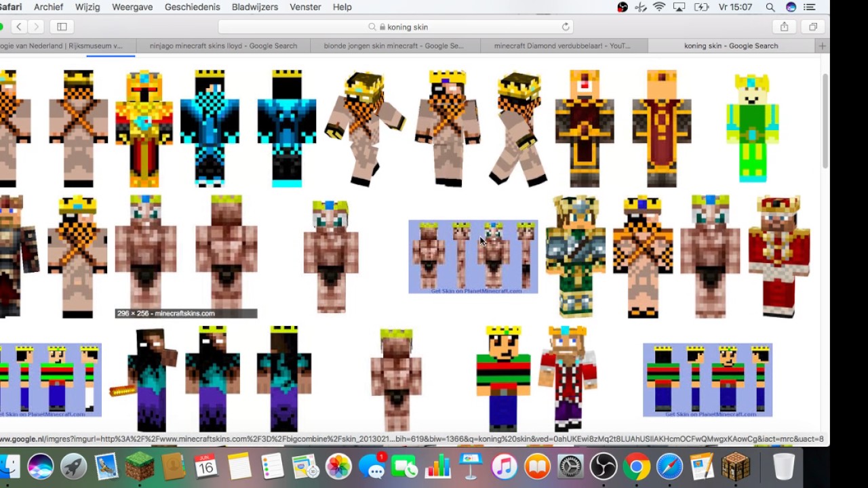Reload the page in the address bar
The image size is (868, 488).
point(566,27)
